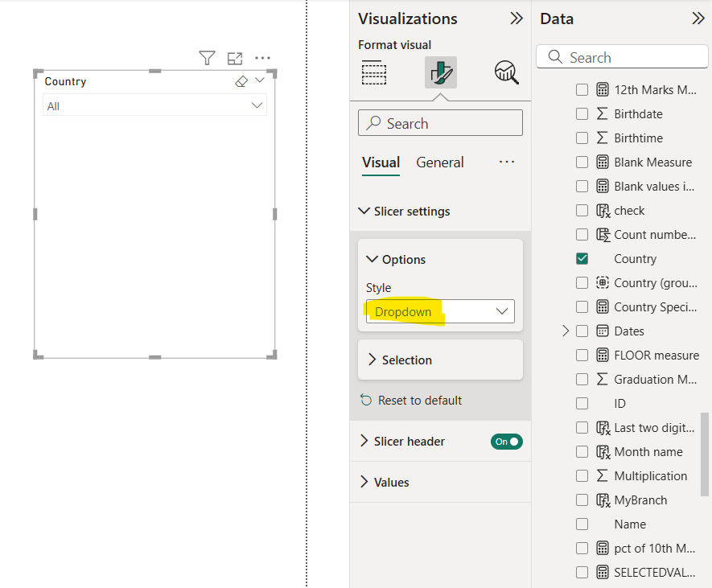Turn off the Slicer header toggle

point(506,441)
